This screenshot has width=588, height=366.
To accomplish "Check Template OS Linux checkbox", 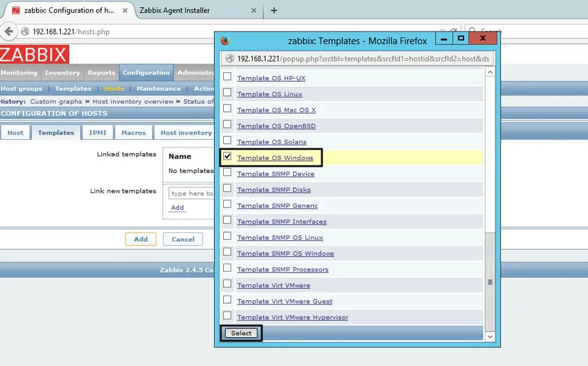I will point(227,93).
